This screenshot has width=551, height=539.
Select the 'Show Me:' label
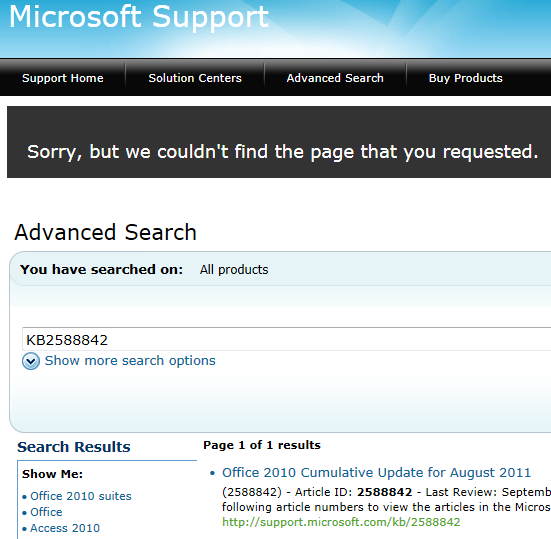coord(52,474)
